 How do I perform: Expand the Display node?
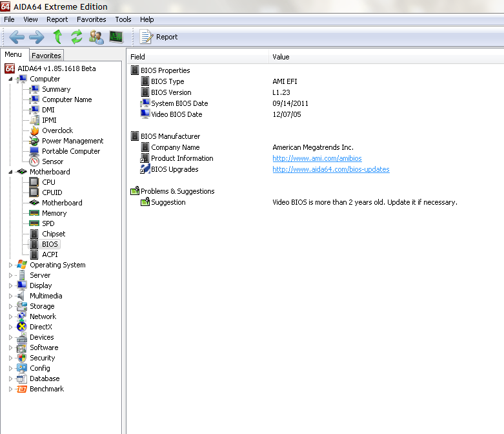(x=10, y=285)
